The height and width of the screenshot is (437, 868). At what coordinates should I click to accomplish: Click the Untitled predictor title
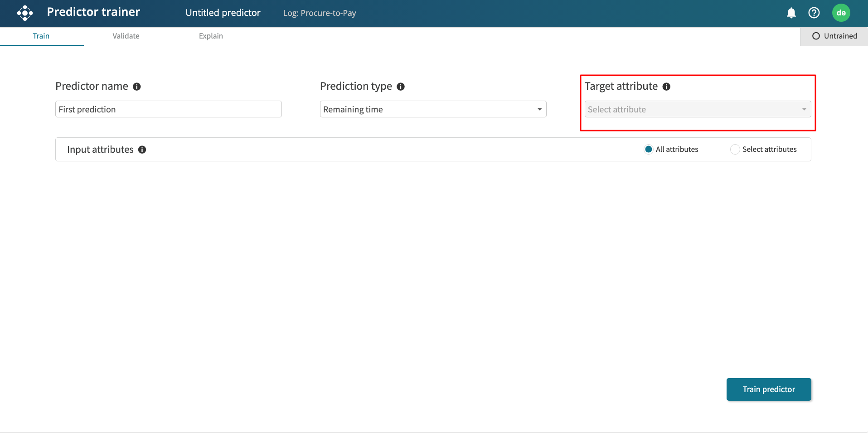click(223, 13)
